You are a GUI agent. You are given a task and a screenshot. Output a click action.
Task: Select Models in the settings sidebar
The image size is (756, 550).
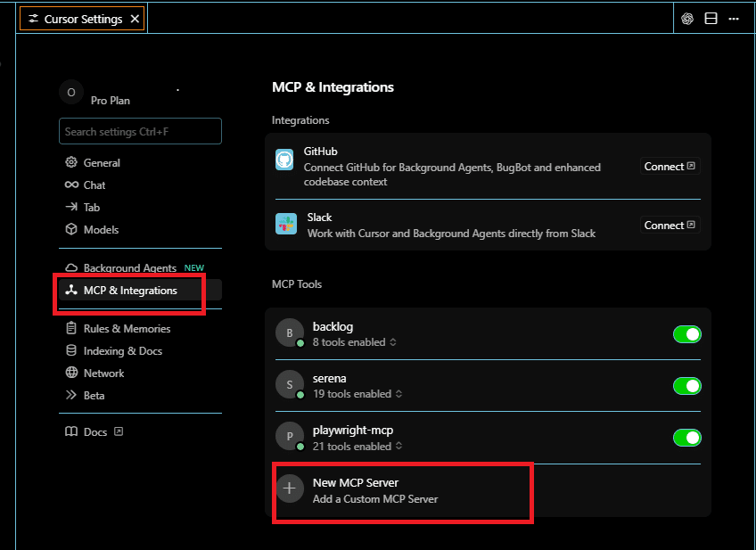tap(101, 229)
